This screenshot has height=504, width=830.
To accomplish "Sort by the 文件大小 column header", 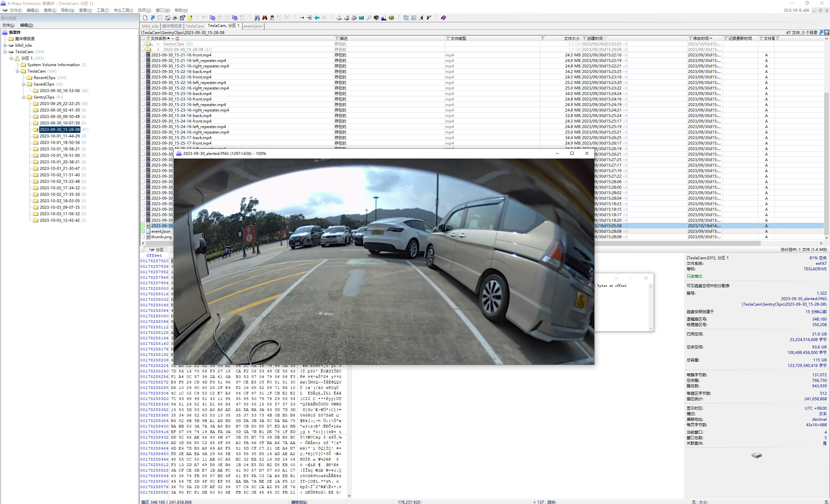I will pyautogui.click(x=572, y=38).
